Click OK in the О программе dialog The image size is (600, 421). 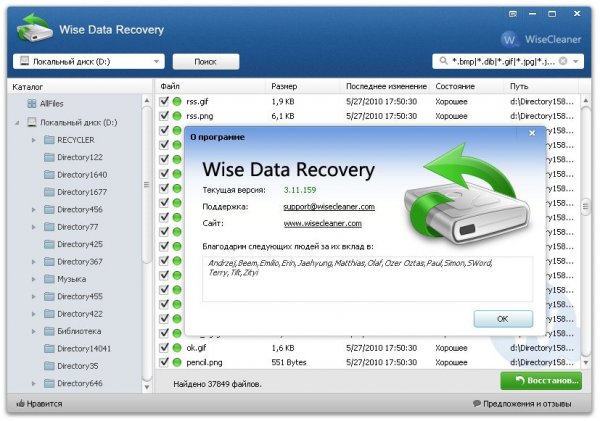pyautogui.click(x=503, y=319)
